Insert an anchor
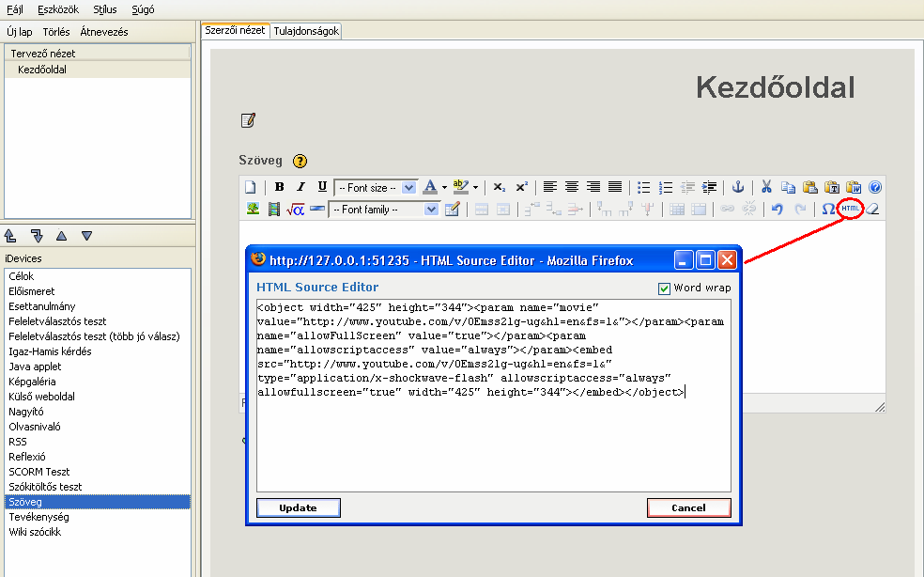Screen dimensions: 924x577 [x=738, y=187]
